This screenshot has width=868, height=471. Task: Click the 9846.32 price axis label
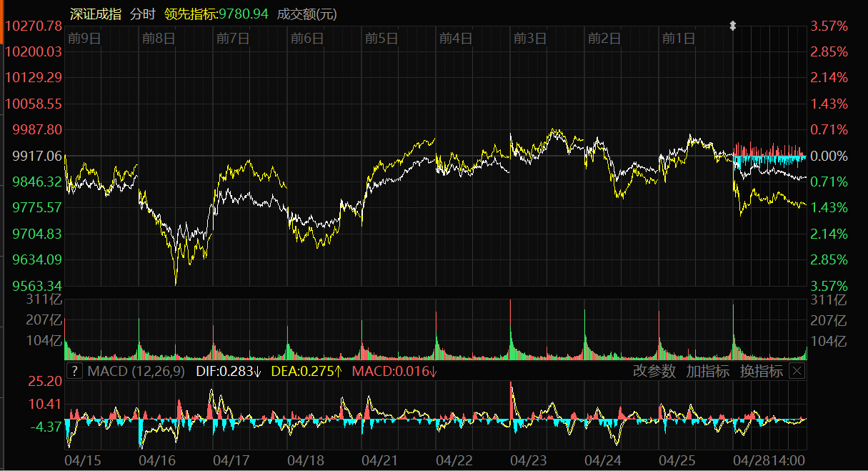[x=36, y=182]
